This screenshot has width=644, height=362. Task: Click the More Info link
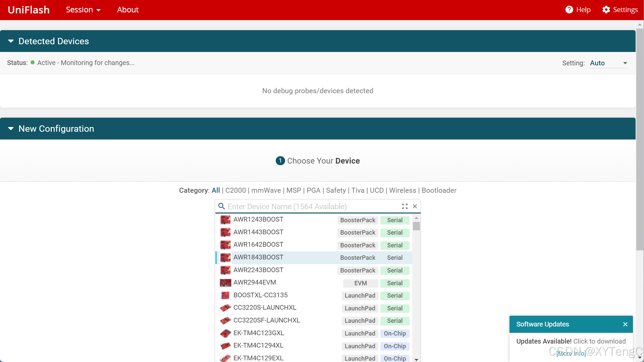pos(571,353)
